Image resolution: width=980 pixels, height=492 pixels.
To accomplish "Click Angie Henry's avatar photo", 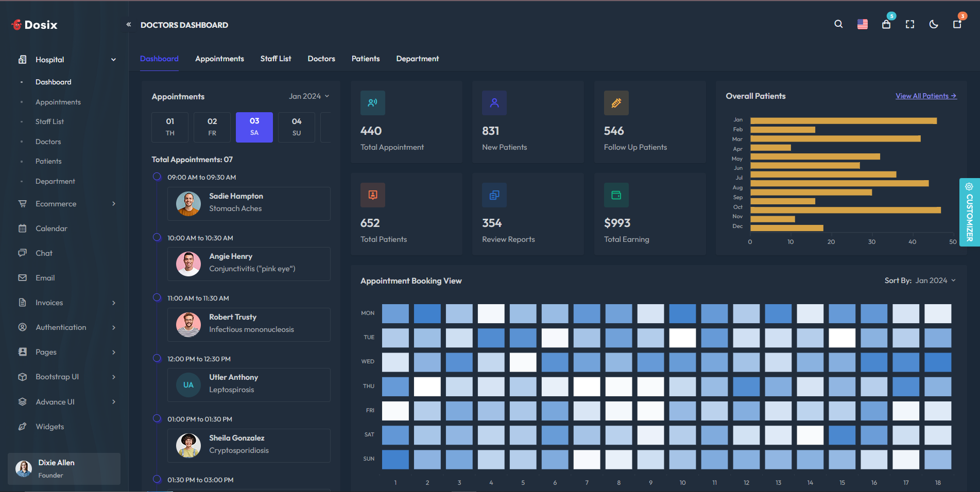I will (188, 264).
